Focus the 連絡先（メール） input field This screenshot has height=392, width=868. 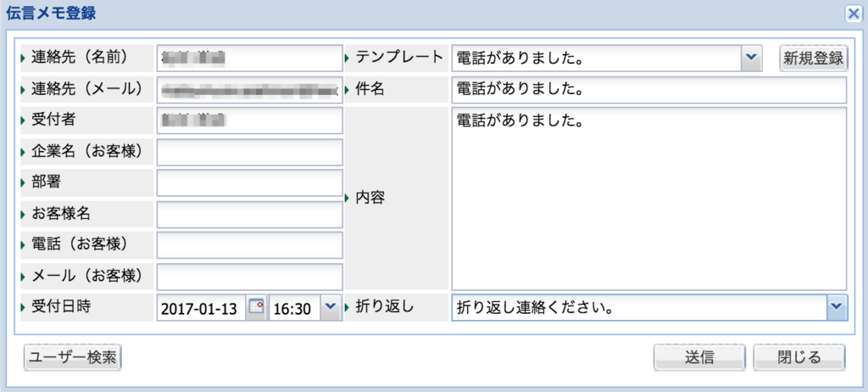pos(250,89)
